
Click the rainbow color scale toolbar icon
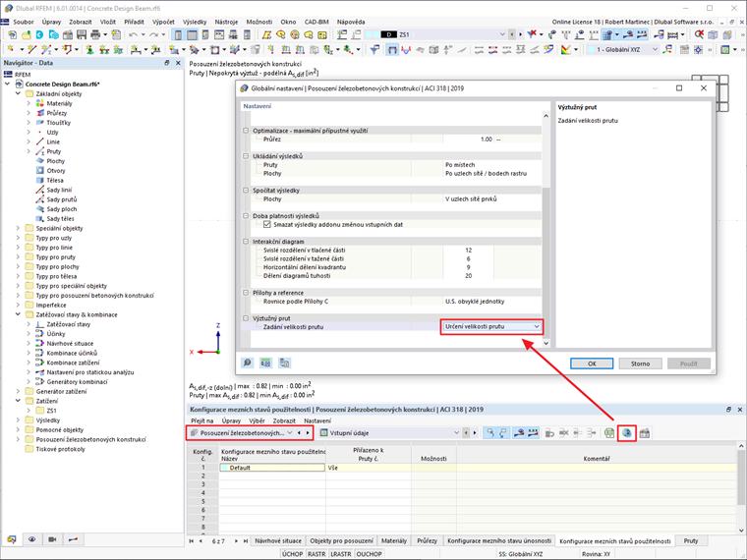[x=565, y=49]
